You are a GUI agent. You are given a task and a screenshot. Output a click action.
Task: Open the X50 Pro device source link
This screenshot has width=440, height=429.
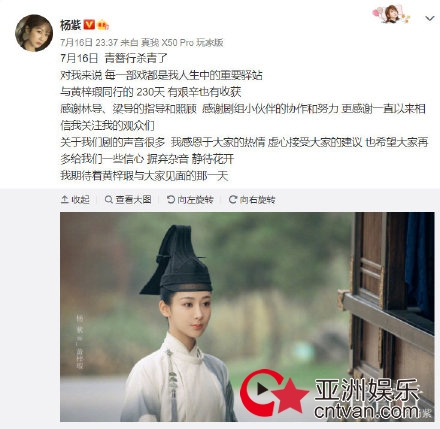click(x=181, y=42)
